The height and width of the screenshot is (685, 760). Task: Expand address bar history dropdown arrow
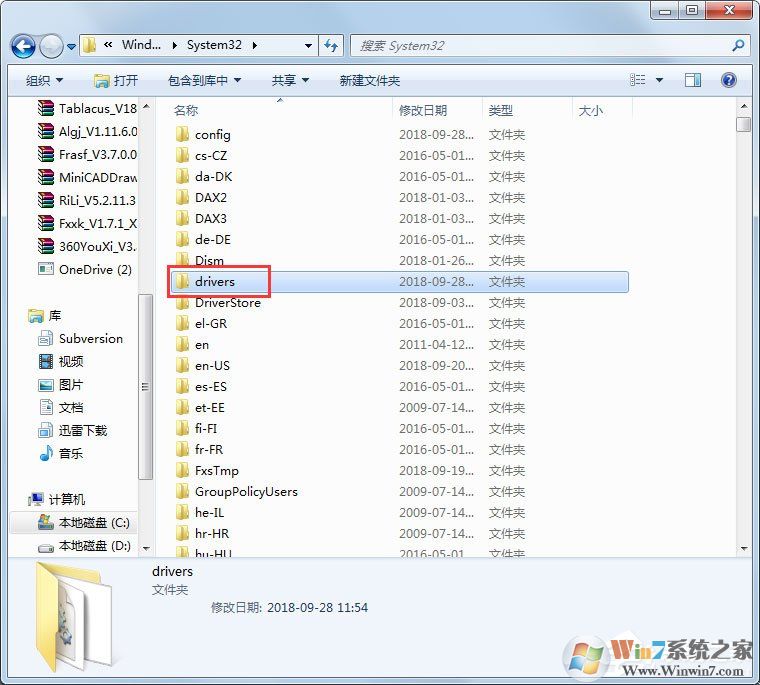(x=308, y=46)
